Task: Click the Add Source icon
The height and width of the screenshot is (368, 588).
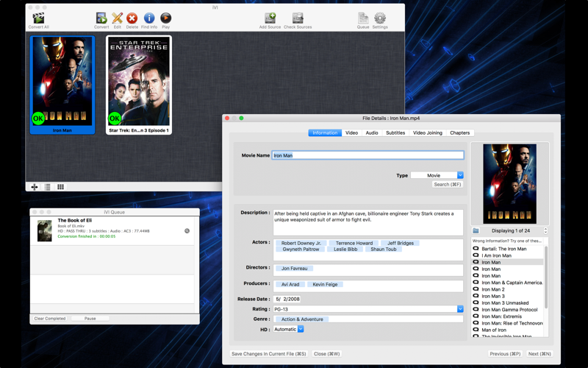Action: pyautogui.click(x=270, y=18)
